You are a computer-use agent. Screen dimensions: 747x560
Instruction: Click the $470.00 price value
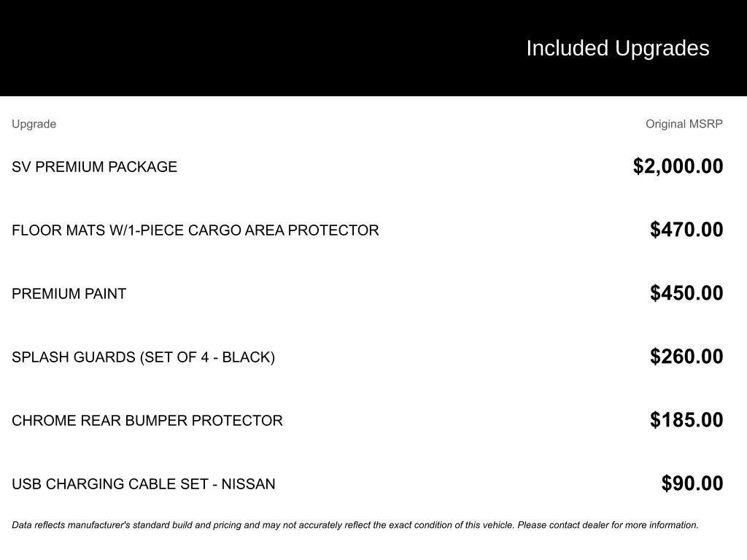coord(686,230)
